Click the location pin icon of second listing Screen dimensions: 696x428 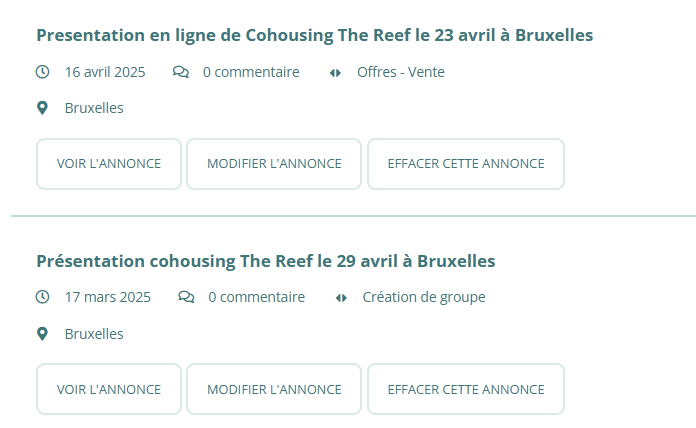[42, 334]
